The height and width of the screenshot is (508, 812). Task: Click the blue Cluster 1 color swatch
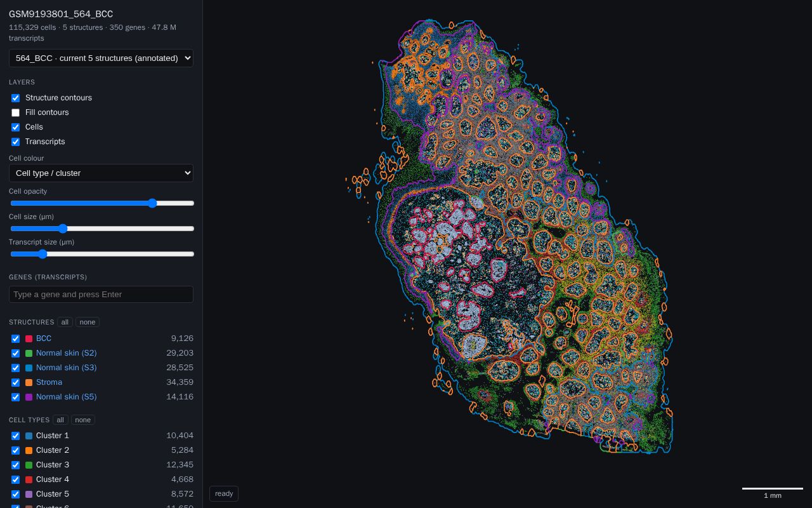pos(29,436)
